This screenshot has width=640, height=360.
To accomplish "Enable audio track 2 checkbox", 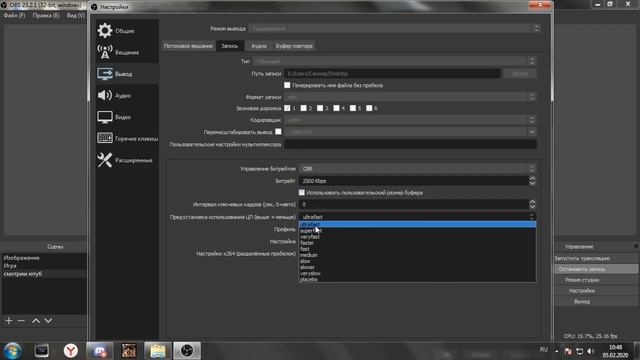I will click(303, 108).
